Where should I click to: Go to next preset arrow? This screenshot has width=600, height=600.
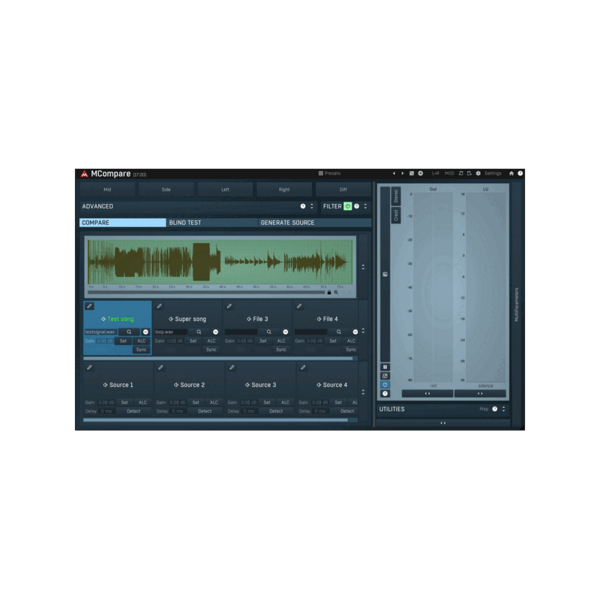click(x=402, y=173)
